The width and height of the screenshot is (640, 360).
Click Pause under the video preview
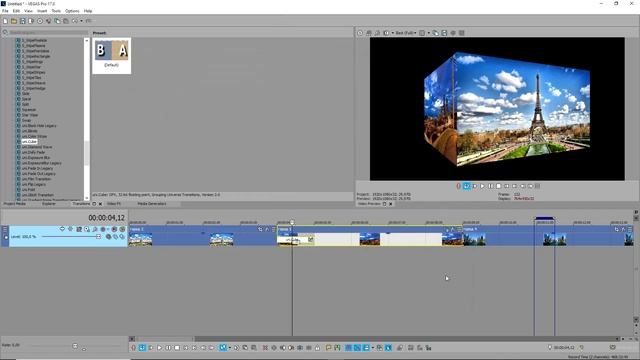point(491,186)
